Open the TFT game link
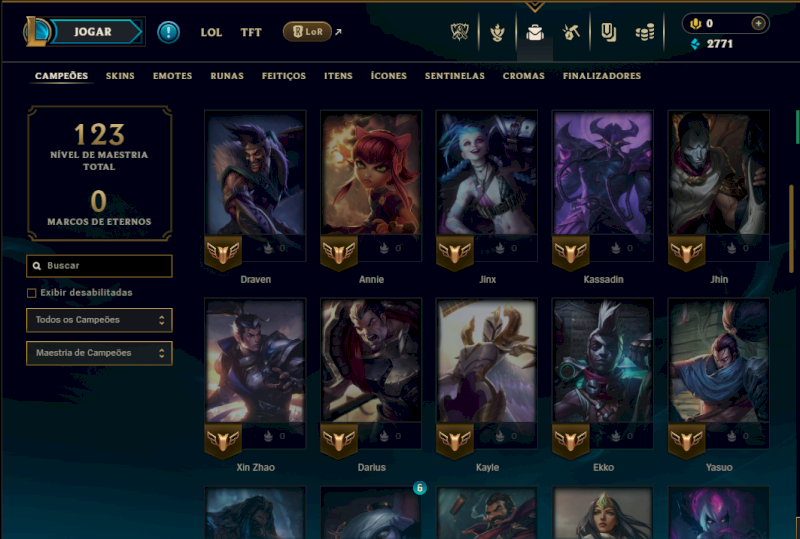This screenshot has height=539, width=800. [251, 32]
